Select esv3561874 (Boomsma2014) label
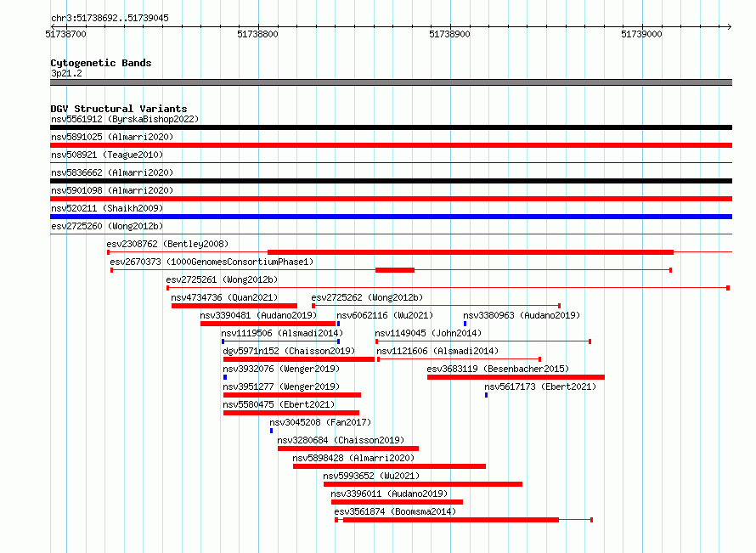The image size is (756, 553). tap(395, 511)
